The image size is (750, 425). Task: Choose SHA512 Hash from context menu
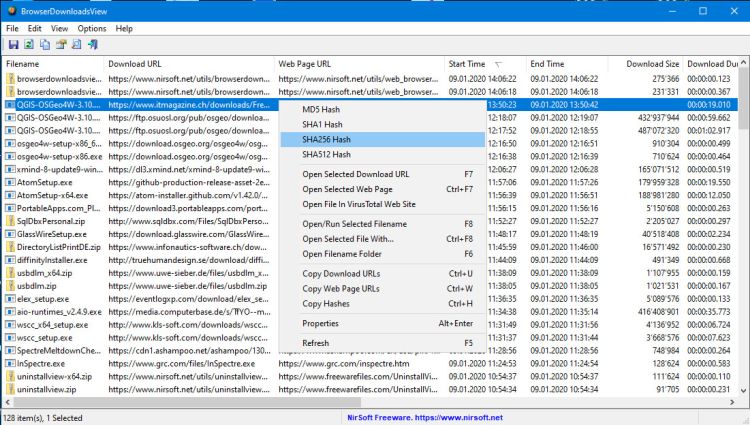coord(383,154)
